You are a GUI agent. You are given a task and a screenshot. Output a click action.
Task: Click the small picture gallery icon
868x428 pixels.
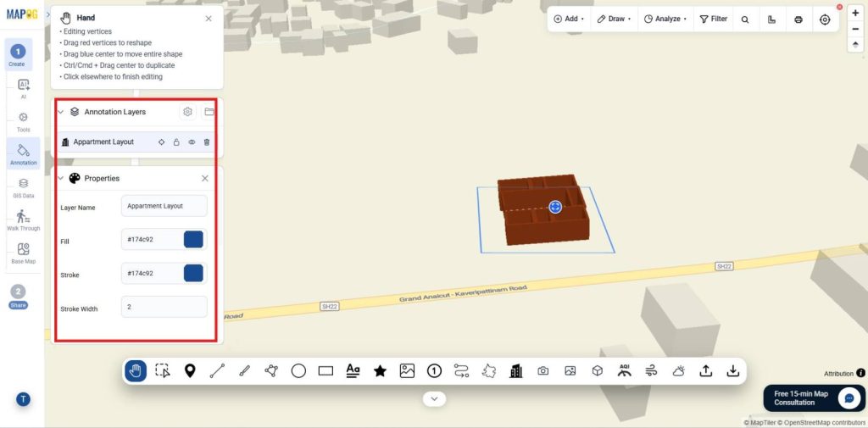tap(570, 371)
